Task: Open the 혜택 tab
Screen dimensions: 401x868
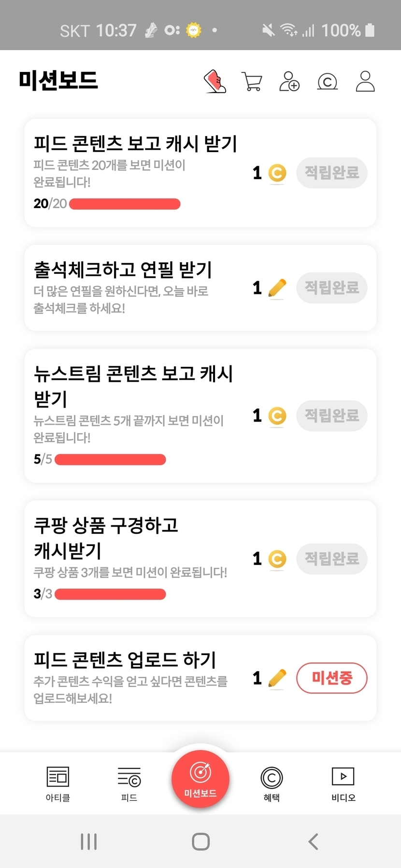Action: click(272, 784)
